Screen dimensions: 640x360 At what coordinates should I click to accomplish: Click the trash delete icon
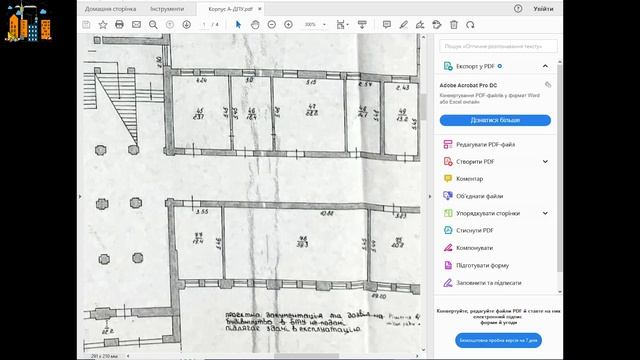[x=453, y=24]
